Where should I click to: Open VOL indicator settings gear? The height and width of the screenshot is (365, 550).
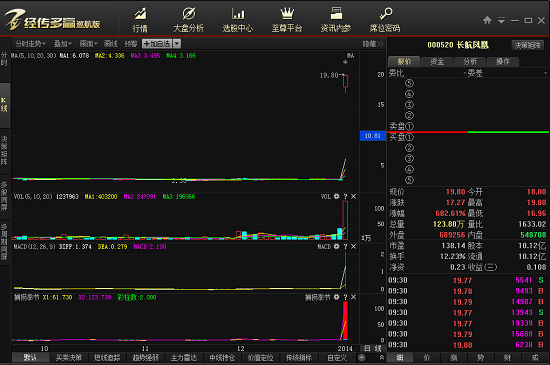click(336, 196)
